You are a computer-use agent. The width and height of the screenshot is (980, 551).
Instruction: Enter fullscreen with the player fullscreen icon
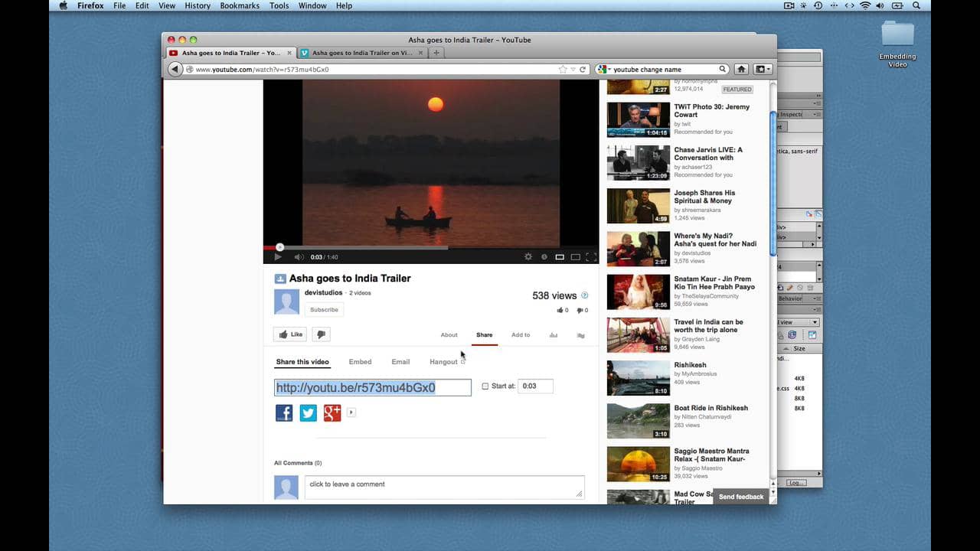pyautogui.click(x=591, y=257)
